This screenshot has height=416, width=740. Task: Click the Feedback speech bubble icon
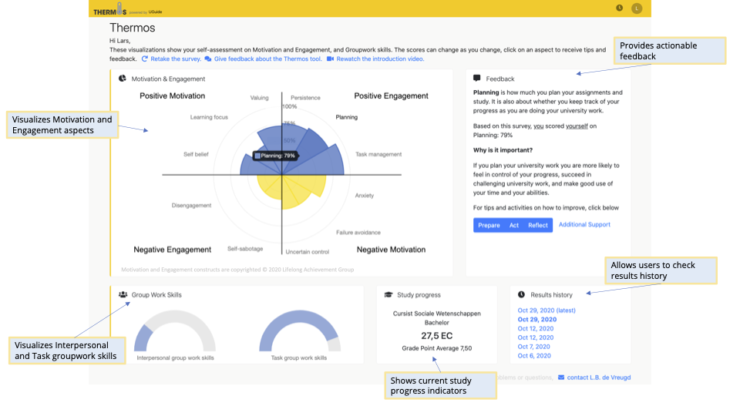477,78
